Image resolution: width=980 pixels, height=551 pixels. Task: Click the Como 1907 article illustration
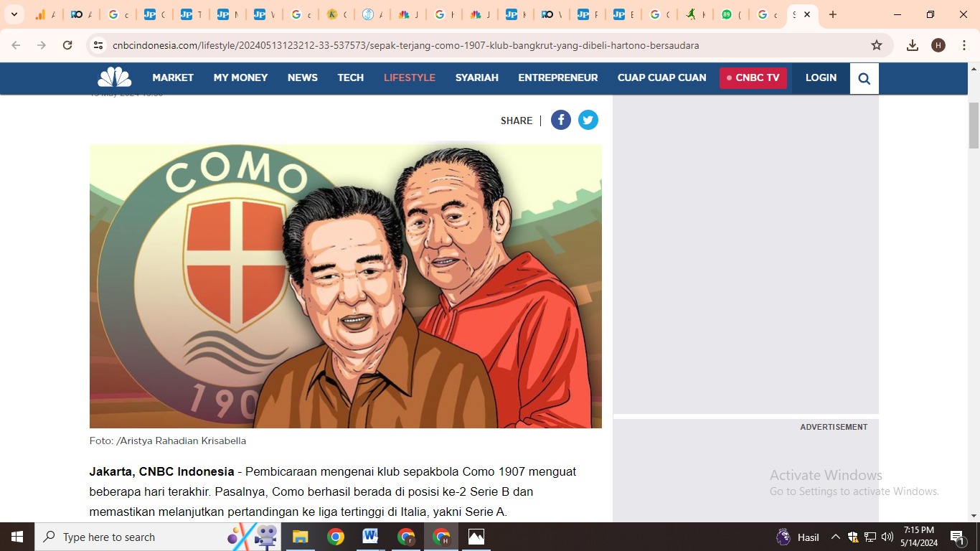click(x=345, y=286)
